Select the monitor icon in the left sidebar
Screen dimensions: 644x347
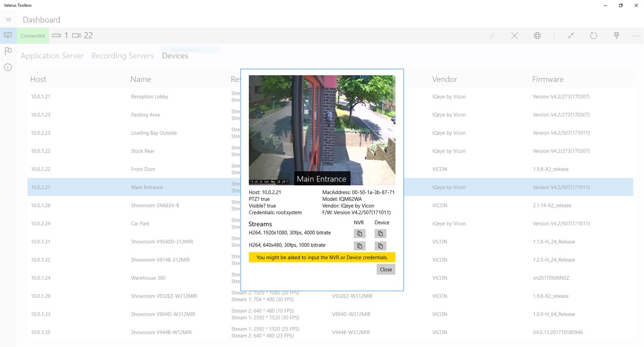(x=8, y=35)
